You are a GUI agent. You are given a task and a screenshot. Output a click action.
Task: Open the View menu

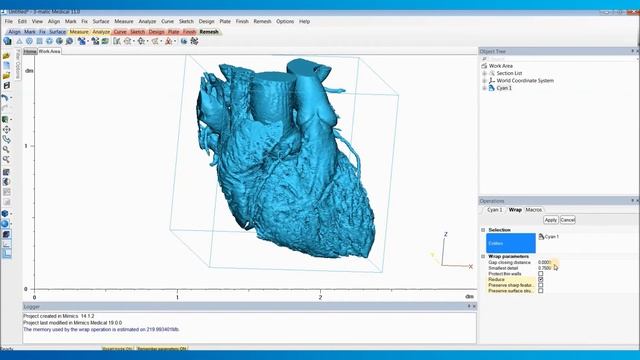(37, 21)
